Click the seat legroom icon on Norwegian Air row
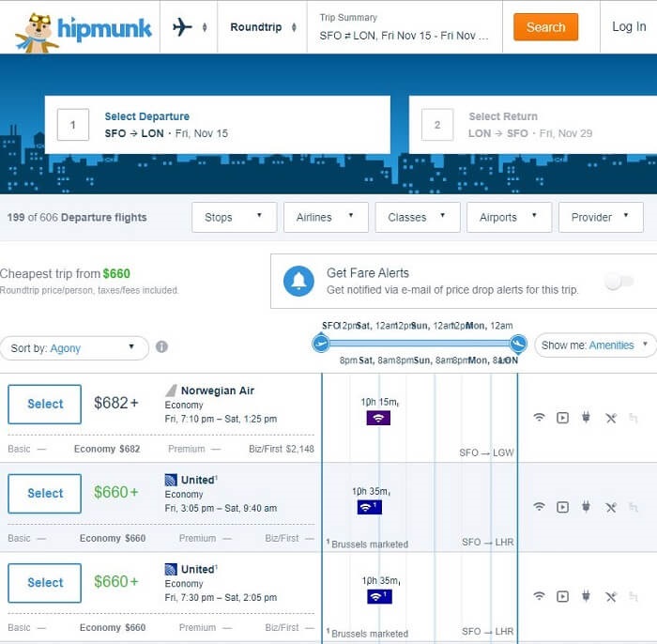This screenshot has width=657, height=644. coord(634,418)
